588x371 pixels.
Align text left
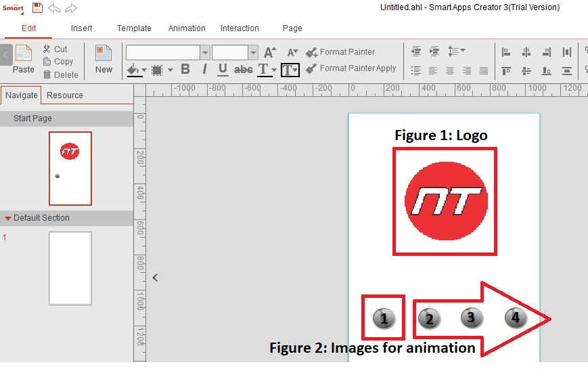pos(433,70)
